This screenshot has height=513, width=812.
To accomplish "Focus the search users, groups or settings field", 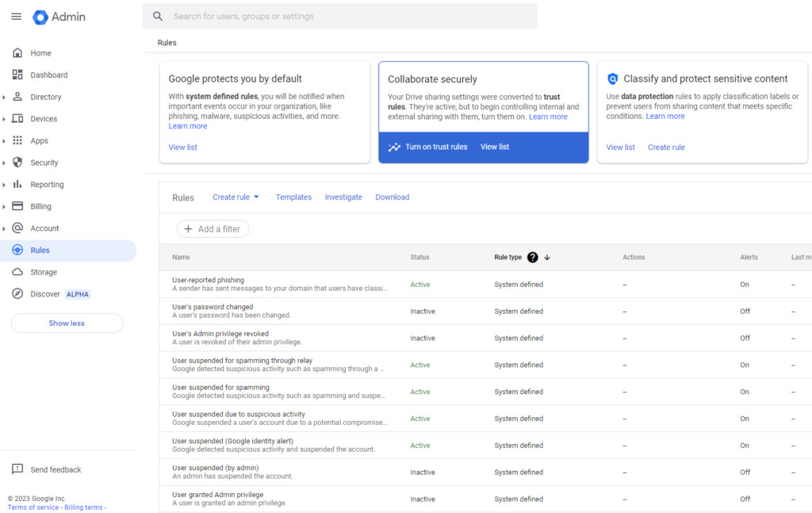I will click(339, 17).
